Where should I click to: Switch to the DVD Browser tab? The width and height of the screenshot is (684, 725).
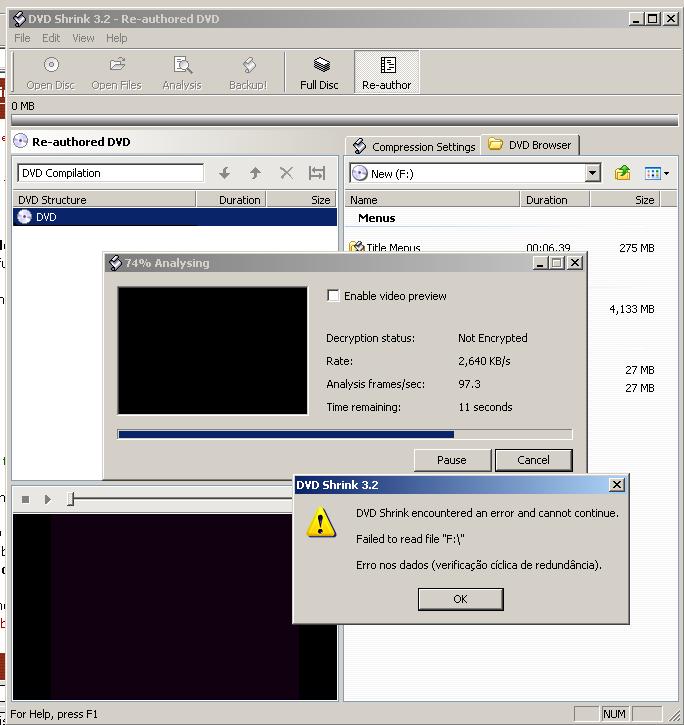point(530,145)
